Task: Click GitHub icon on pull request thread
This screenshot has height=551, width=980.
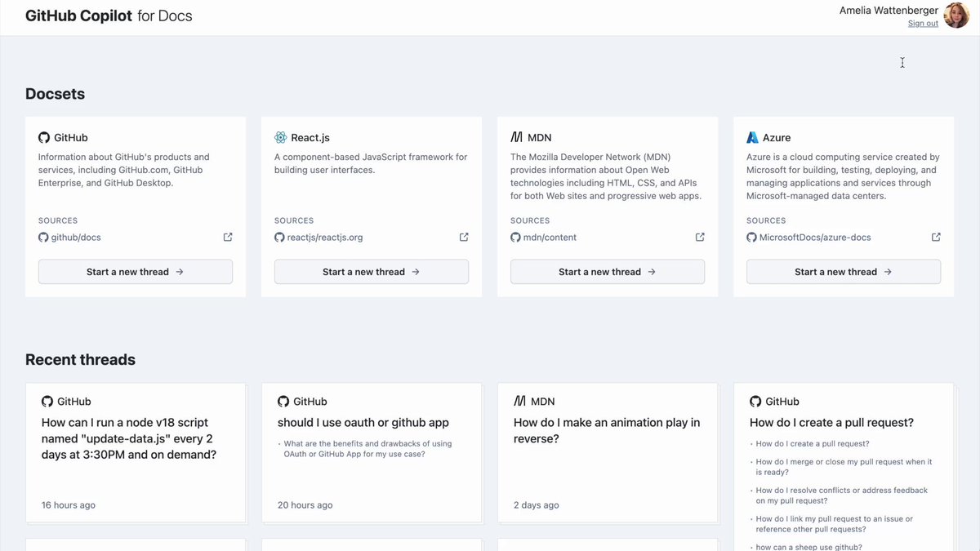Action: 755,402
